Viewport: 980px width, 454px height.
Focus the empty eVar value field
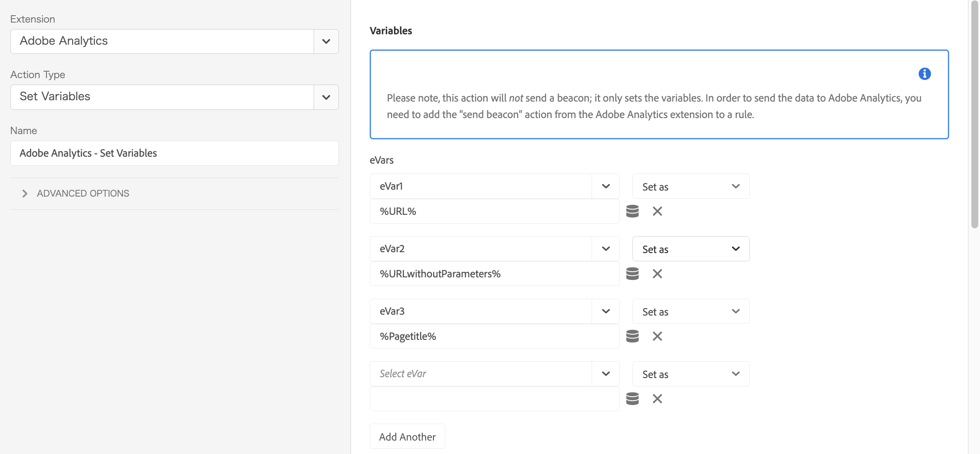pyautogui.click(x=494, y=399)
